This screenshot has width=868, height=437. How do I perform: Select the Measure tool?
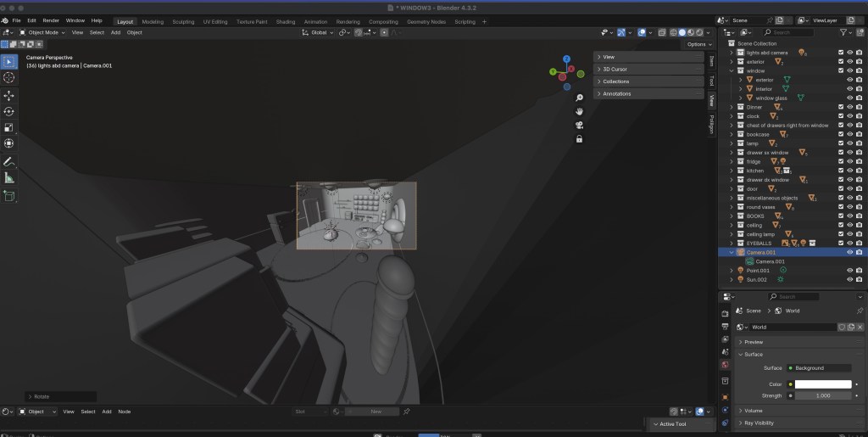[9, 177]
